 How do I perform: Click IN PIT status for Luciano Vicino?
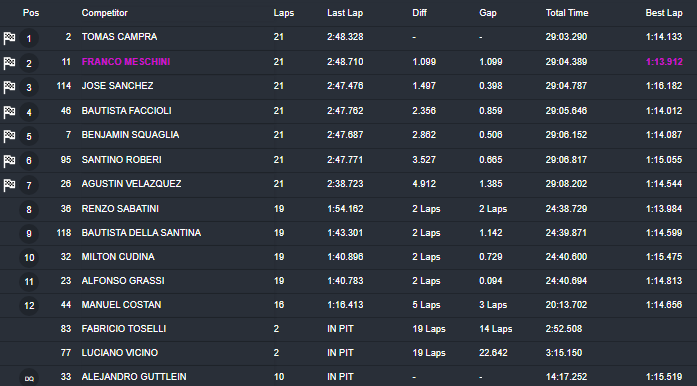tap(340, 353)
